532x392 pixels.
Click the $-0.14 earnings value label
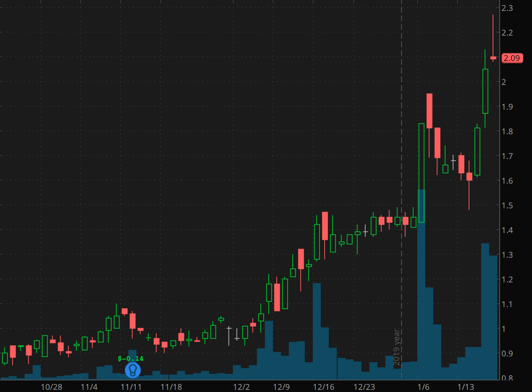(131, 359)
